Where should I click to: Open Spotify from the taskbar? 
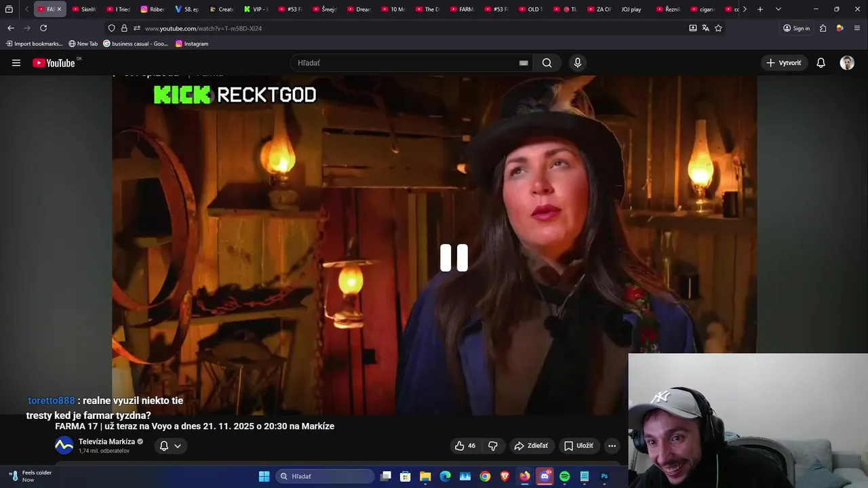564,476
